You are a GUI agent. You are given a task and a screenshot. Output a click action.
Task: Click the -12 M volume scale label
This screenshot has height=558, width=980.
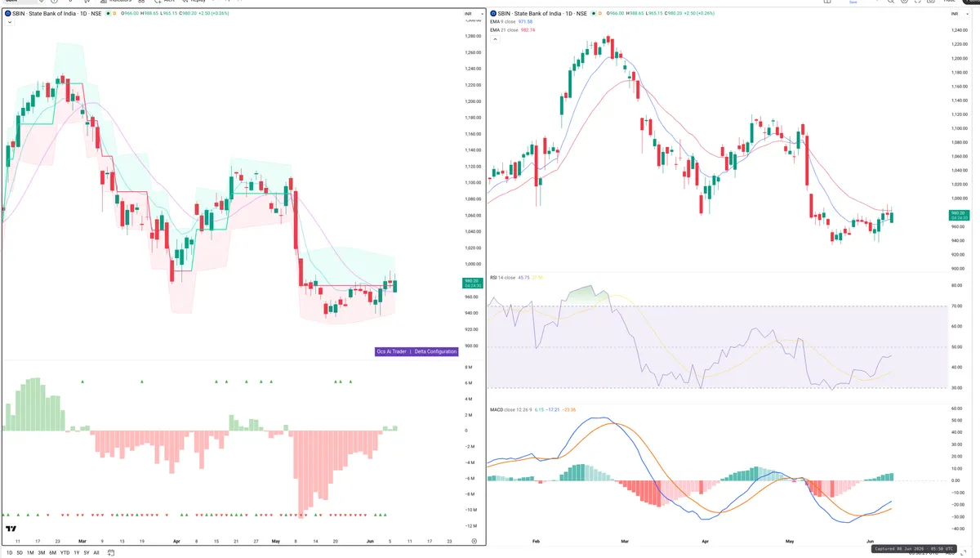(x=470, y=525)
